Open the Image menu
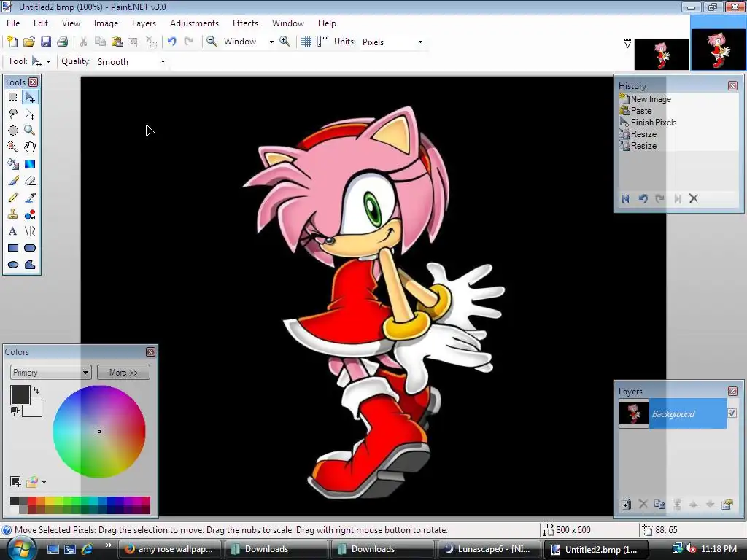 pyautogui.click(x=106, y=23)
